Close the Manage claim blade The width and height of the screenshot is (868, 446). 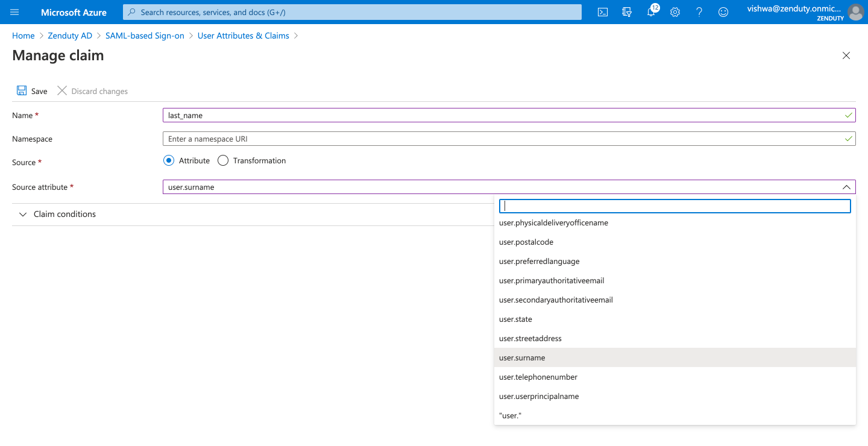[x=846, y=55]
